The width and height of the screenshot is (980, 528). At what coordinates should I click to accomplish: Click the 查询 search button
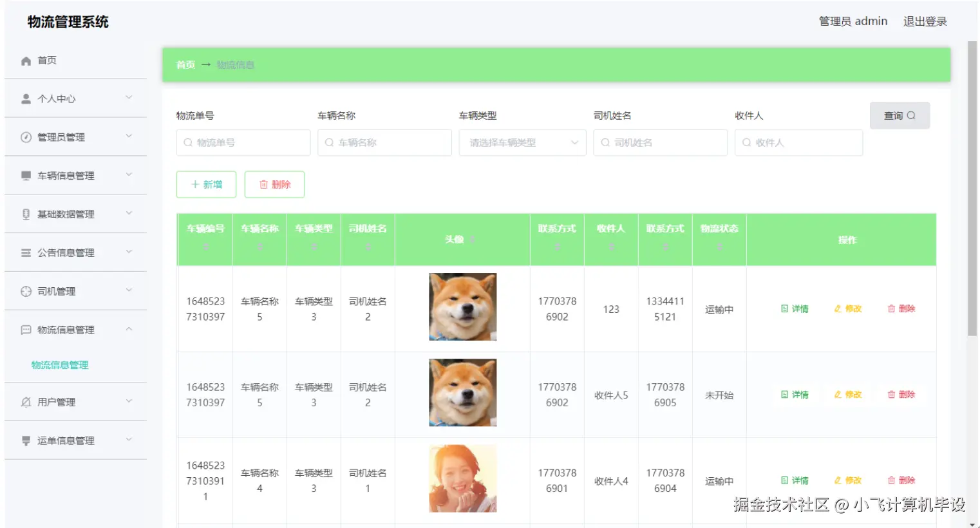[900, 115]
